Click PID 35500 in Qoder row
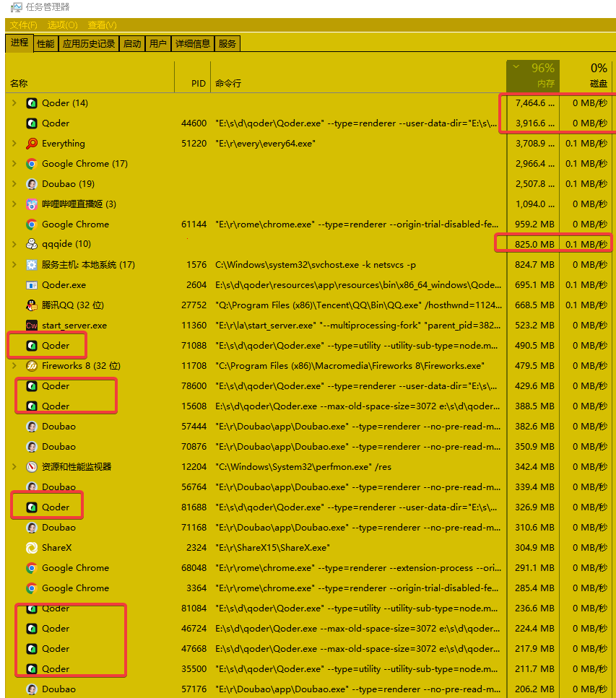Viewport: 616px width, 698px height. coord(194,669)
